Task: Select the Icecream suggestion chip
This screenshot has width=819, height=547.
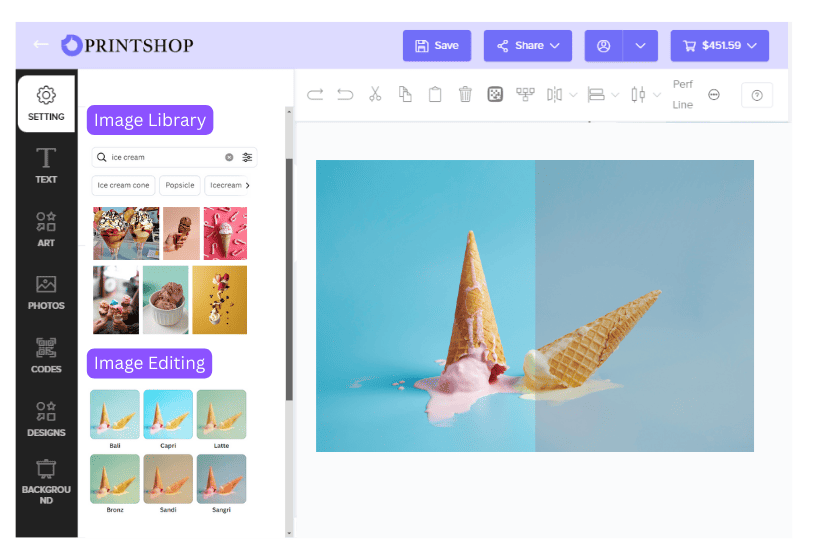Action: point(225,185)
